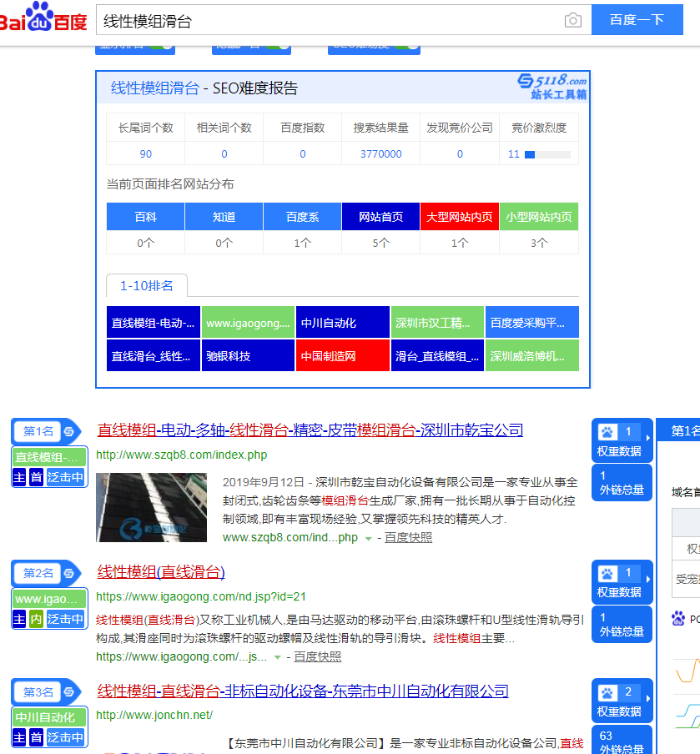Click the paw icon in rank 3 权重数据

point(607,692)
